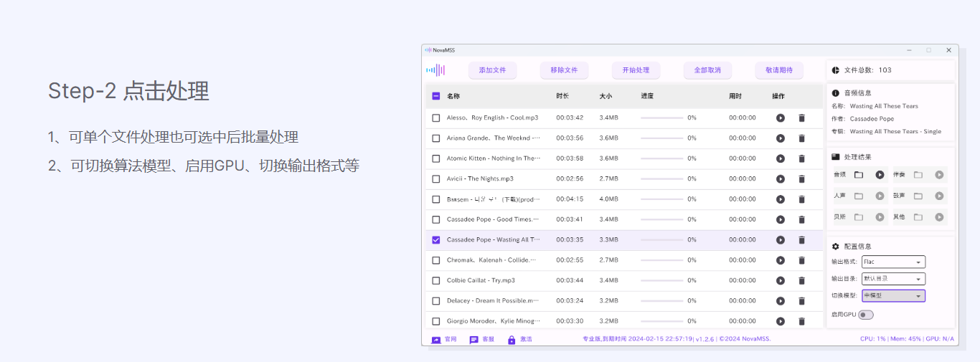
Task: Check the Alesso Cool.mp3 checkbox
Action: [435, 118]
